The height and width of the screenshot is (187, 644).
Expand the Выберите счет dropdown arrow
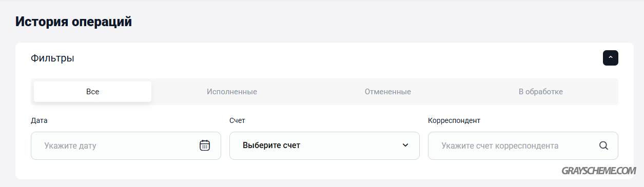[405, 146]
